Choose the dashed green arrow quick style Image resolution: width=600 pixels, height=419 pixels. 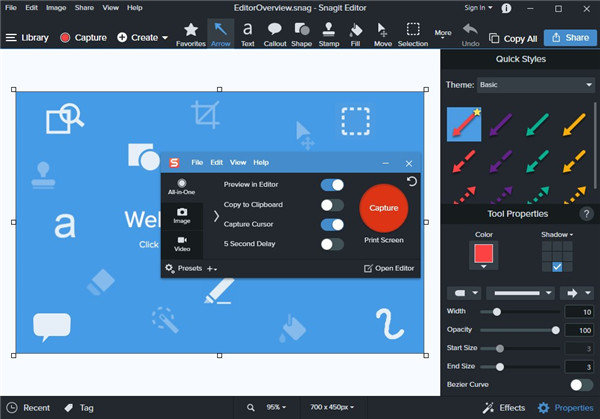pyautogui.click(x=537, y=161)
